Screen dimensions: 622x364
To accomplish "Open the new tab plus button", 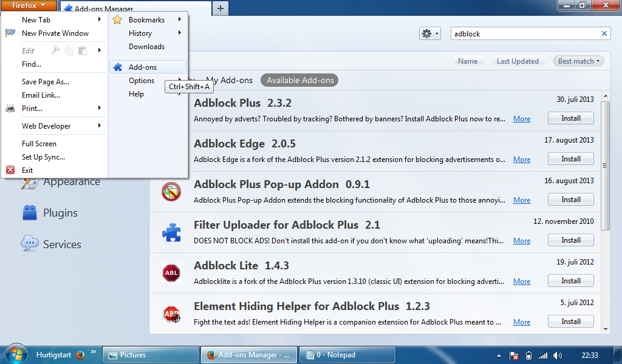I will click(x=220, y=8).
